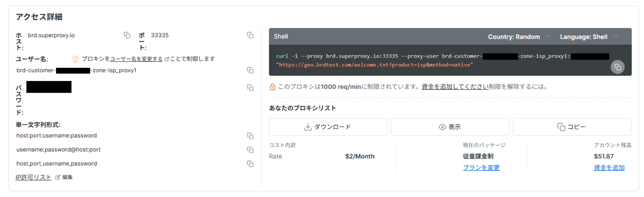Copy the host,port,username,password comma format string
Image resolution: width=644 pixels, height=197 pixels.
click(250, 164)
